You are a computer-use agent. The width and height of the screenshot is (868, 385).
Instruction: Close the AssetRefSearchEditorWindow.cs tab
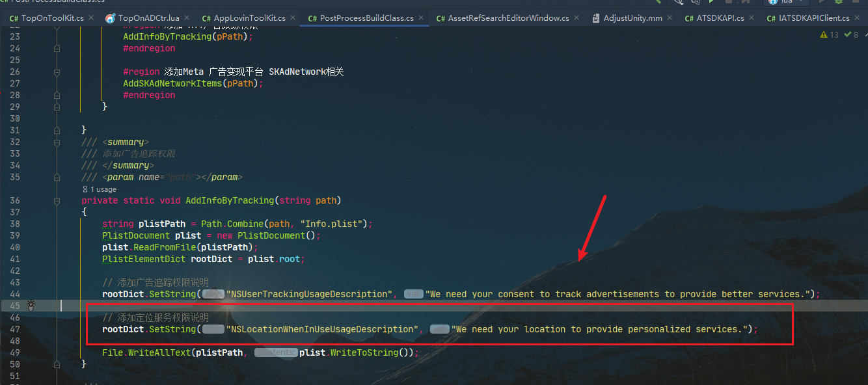(x=576, y=18)
